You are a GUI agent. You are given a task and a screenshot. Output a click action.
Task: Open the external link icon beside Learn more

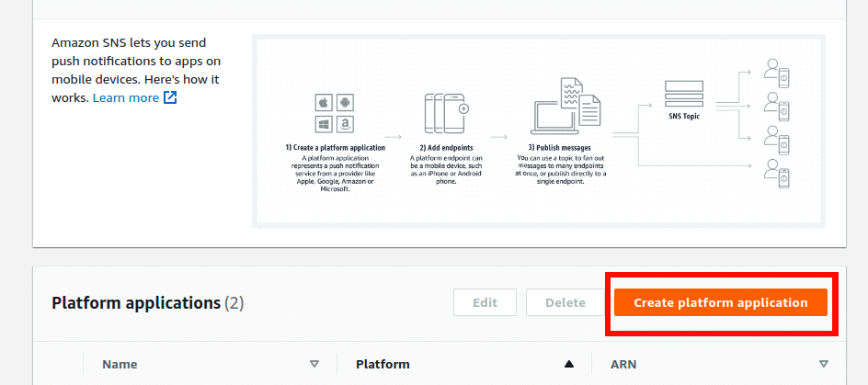click(170, 97)
